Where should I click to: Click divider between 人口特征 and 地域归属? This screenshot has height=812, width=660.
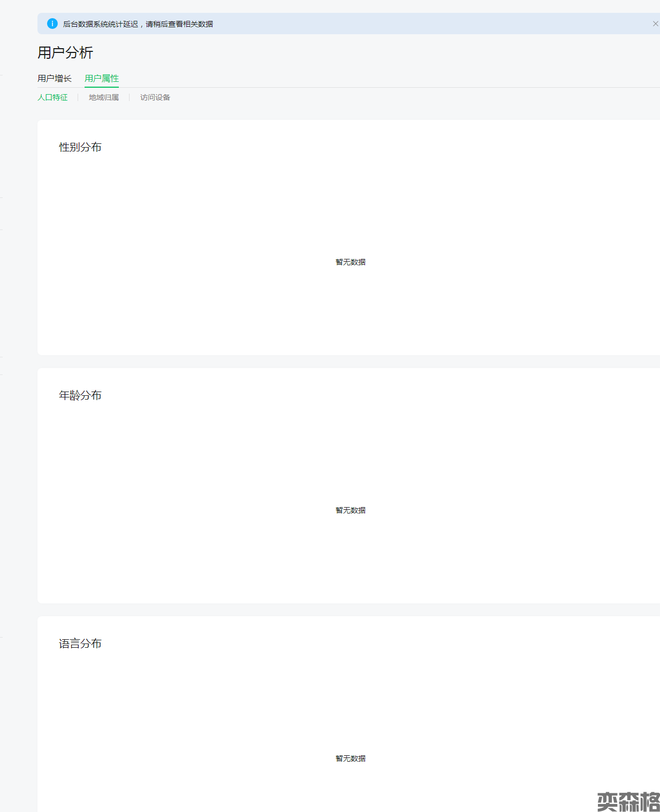[78, 97]
